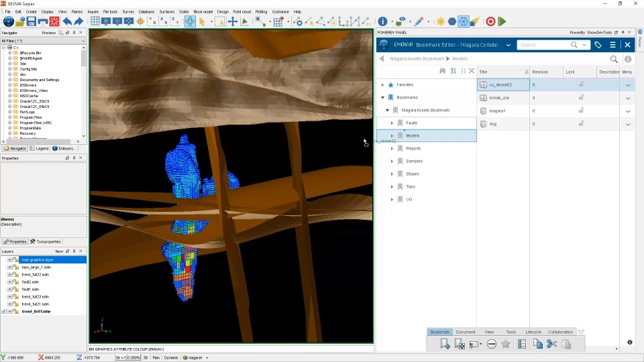Click the scissors cut icon in Bookmark toolbar
Image resolution: width=644 pixels, height=362 pixels.
pos(551,344)
